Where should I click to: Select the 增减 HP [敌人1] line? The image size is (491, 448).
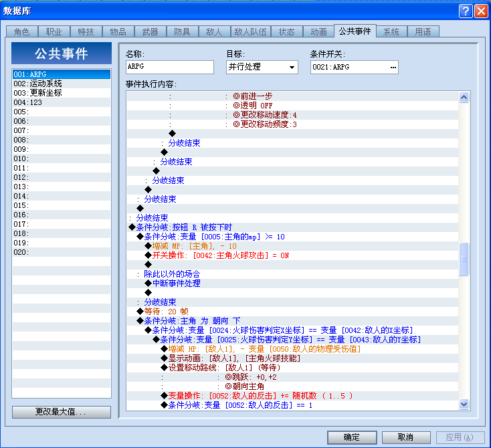pos(292,349)
